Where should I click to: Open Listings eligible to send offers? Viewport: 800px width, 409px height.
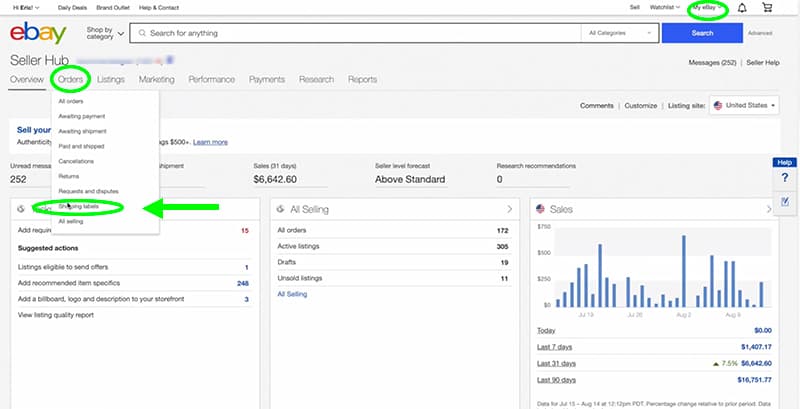(133, 267)
